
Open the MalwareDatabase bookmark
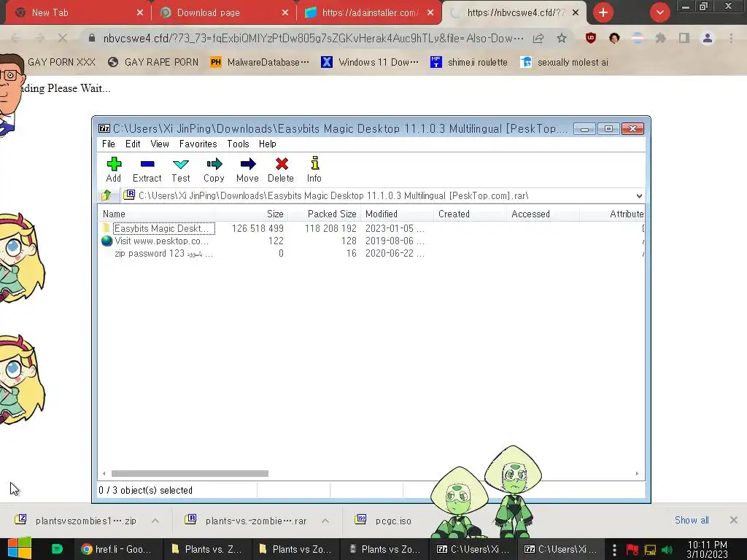(260, 62)
